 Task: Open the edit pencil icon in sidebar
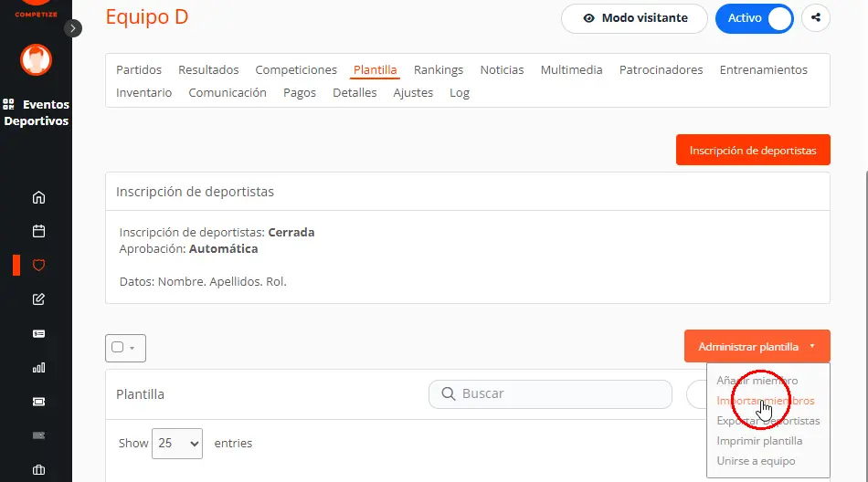point(38,299)
